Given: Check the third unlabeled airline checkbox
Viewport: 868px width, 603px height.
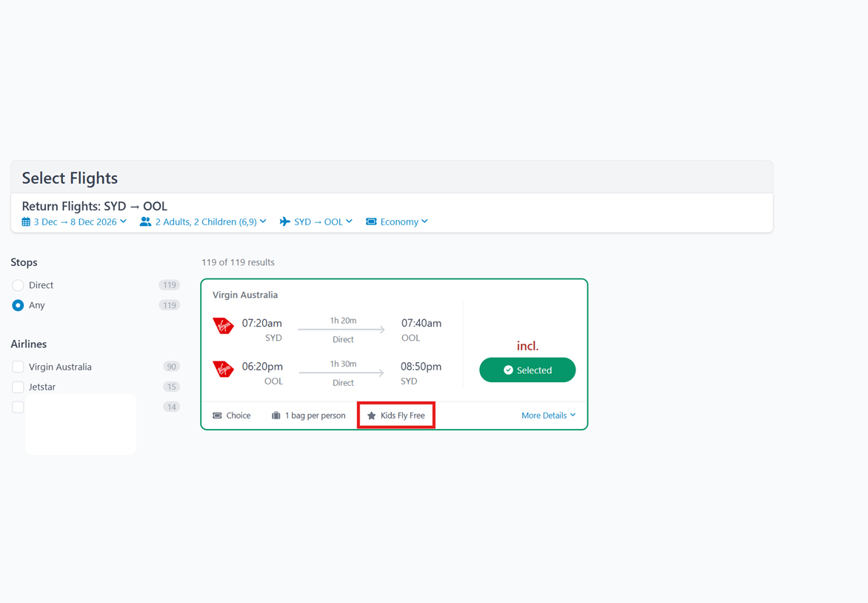Looking at the screenshot, I should tap(19, 407).
